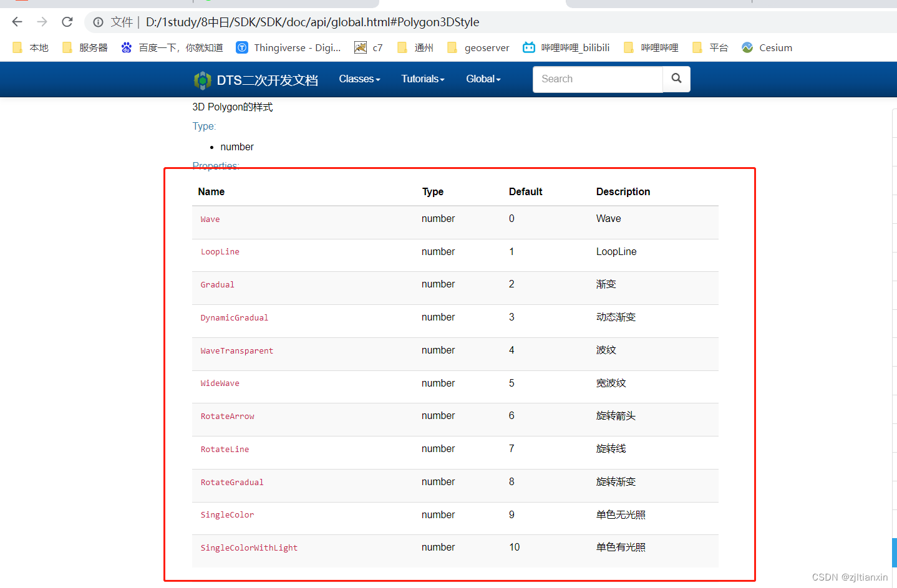This screenshot has height=588, width=897.
Task: Open the 服务器 bookmark folder
Action: 85,47
